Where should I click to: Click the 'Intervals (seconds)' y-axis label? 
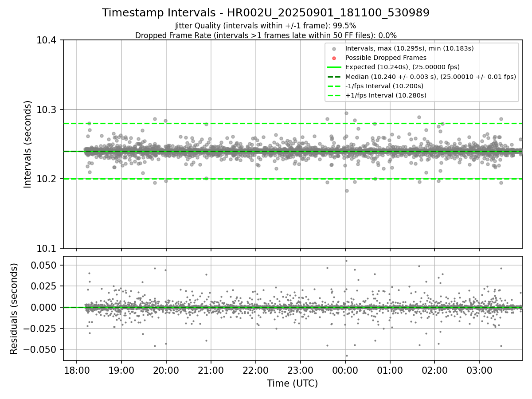(x=27, y=144)
